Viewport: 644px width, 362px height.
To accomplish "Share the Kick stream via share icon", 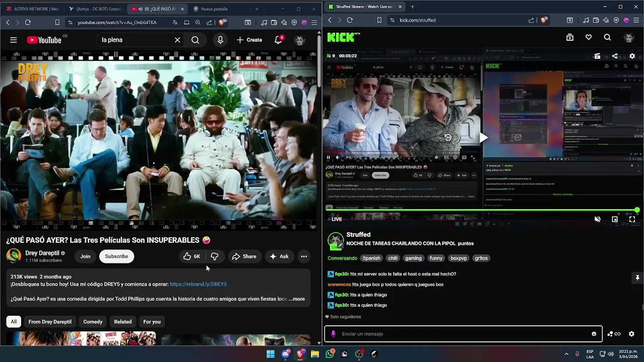I will [615, 56].
